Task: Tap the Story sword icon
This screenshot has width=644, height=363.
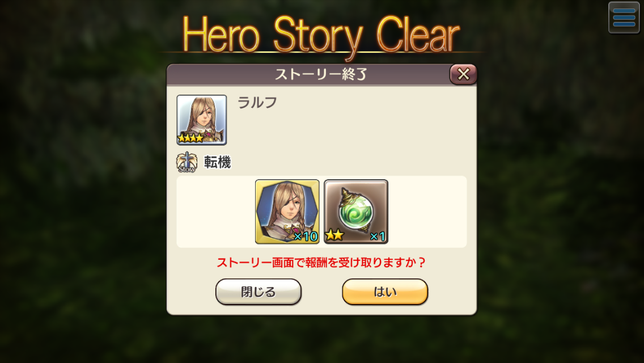Action: tap(187, 162)
